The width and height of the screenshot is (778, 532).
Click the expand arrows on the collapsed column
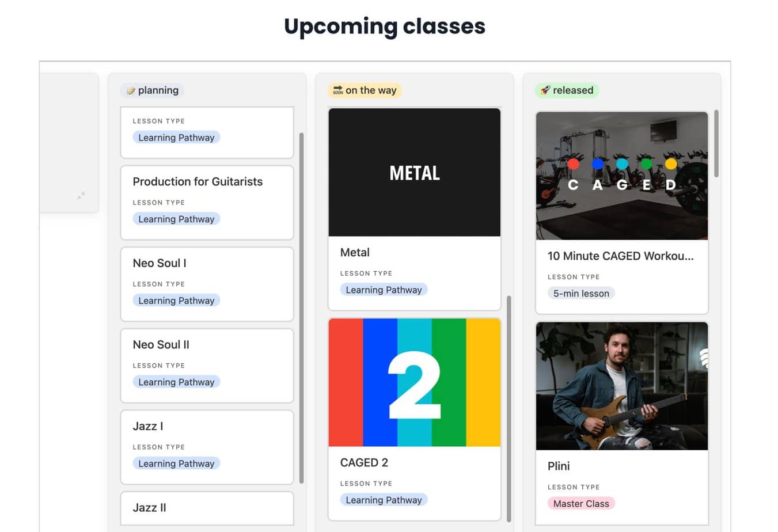80,196
